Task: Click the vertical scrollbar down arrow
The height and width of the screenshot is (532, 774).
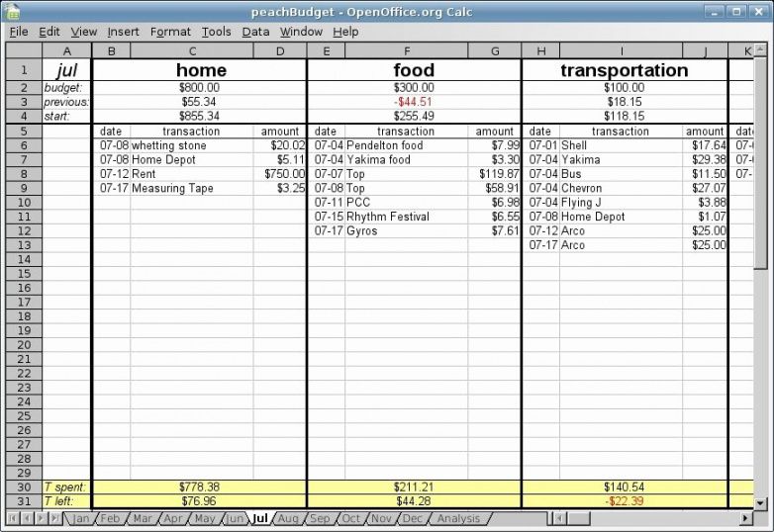Action: pyautogui.click(x=760, y=503)
